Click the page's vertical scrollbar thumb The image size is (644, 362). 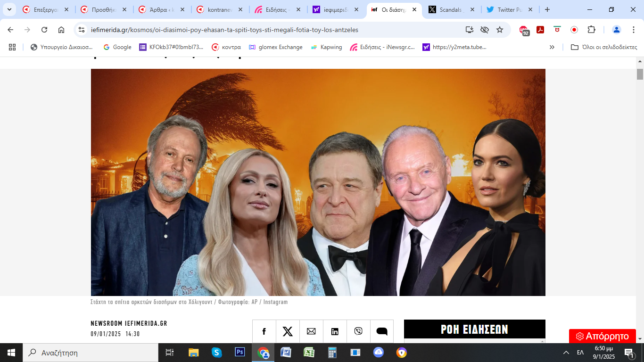pos(640,74)
